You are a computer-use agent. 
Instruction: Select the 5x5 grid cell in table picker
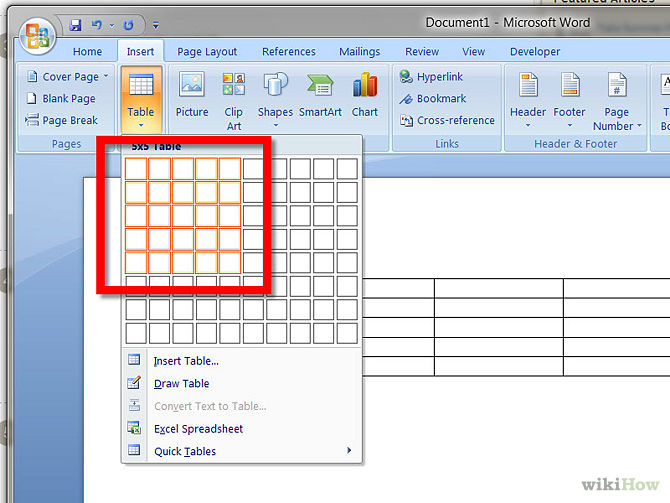point(231,262)
